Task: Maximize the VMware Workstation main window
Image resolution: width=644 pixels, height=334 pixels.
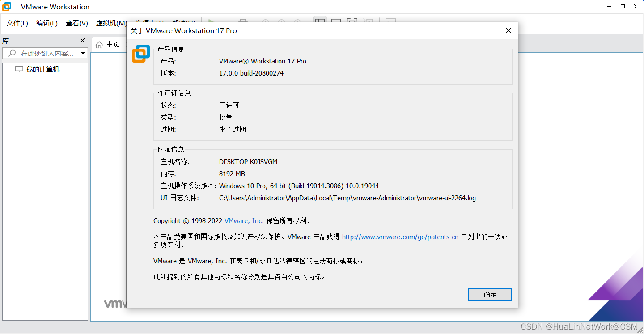Action: click(623, 7)
